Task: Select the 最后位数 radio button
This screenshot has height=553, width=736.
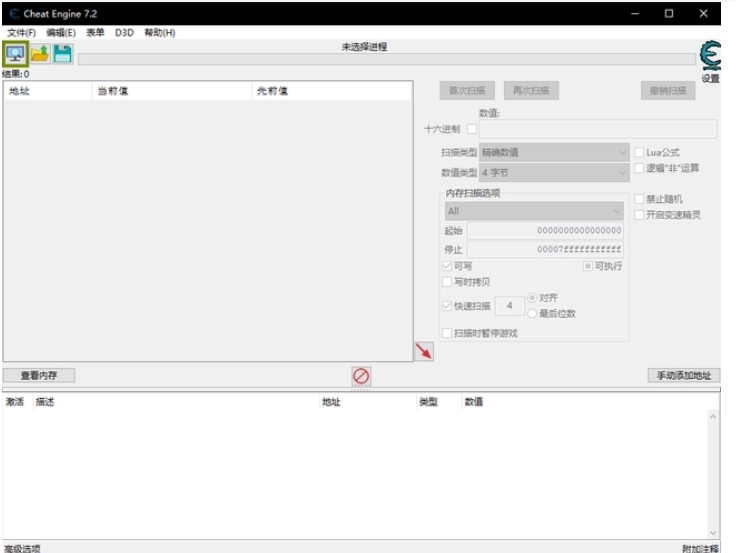Action: [x=532, y=314]
